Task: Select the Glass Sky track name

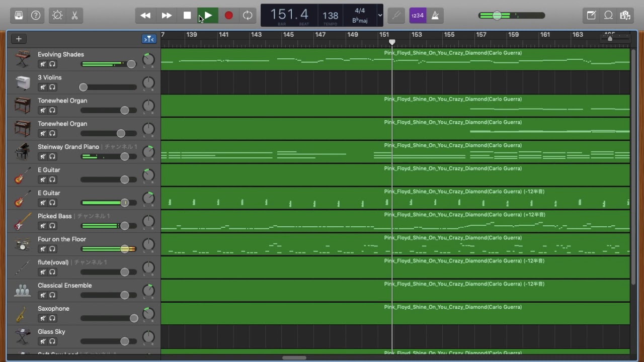Action: 51,332
